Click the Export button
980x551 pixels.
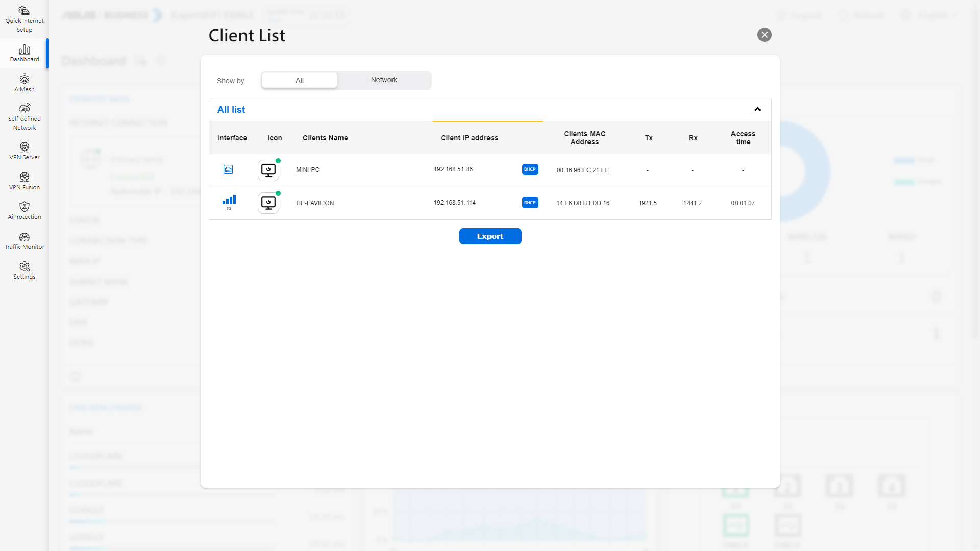pyautogui.click(x=490, y=236)
